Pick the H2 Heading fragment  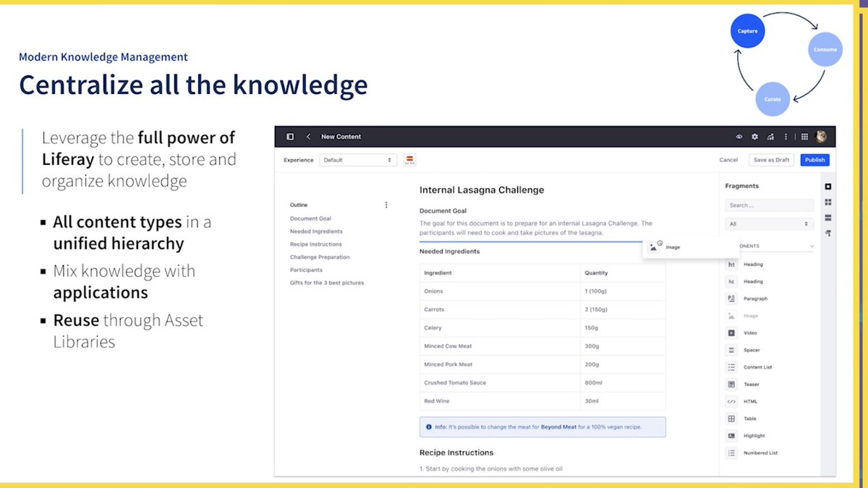tap(768, 281)
